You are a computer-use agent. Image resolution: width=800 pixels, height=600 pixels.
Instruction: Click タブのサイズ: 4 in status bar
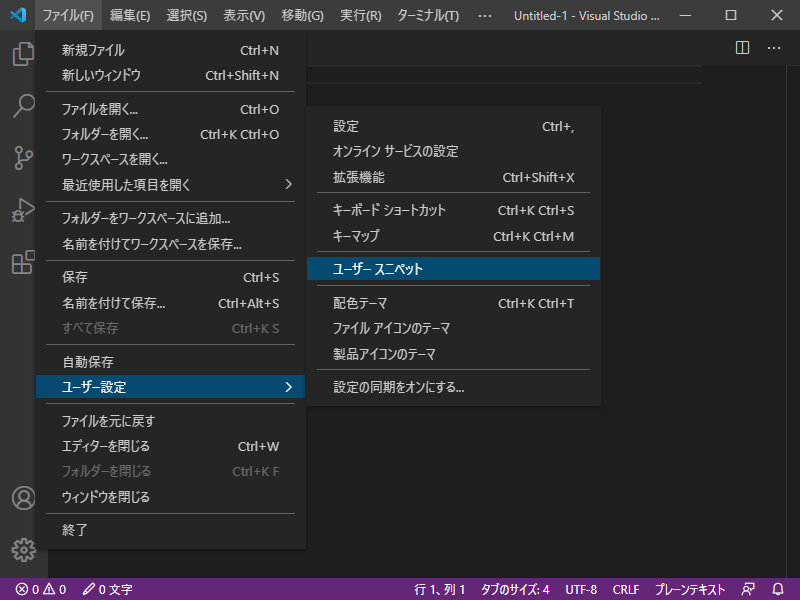coord(515,589)
